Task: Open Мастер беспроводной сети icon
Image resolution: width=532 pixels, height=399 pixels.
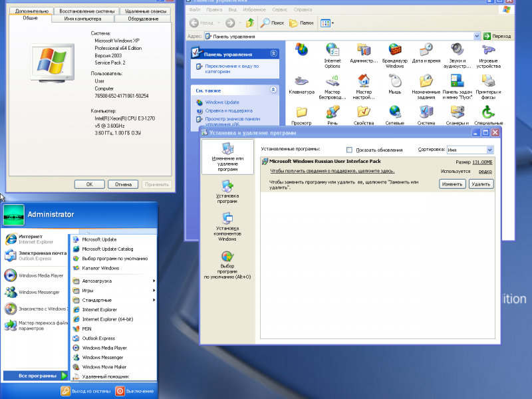Action: pyautogui.click(x=332, y=87)
